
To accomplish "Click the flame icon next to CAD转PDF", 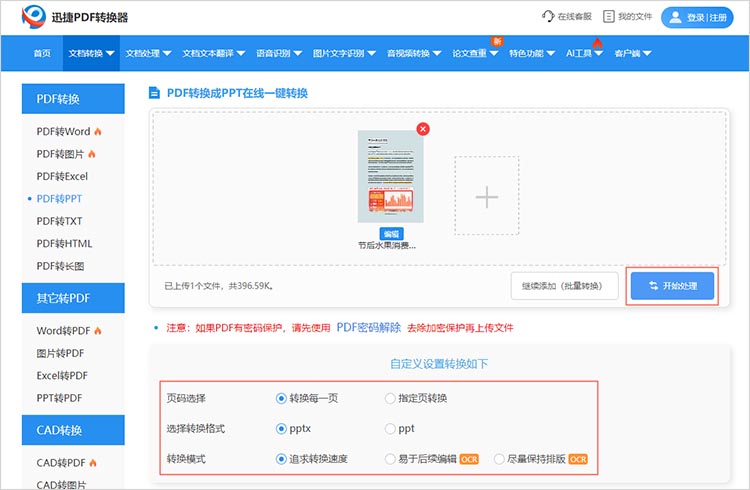I will point(93,463).
